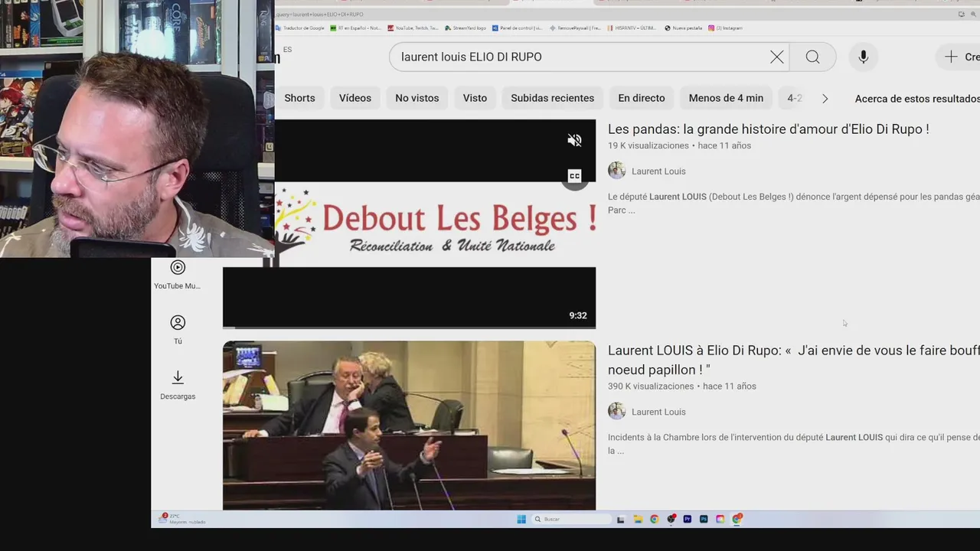Open Laurent Louis channel name under 390 K video
980x551 pixels.
[658, 412]
